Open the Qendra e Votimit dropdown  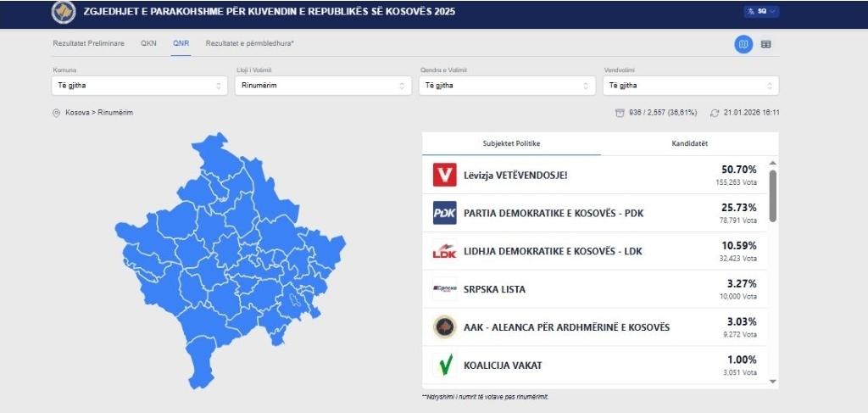[505, 86]
